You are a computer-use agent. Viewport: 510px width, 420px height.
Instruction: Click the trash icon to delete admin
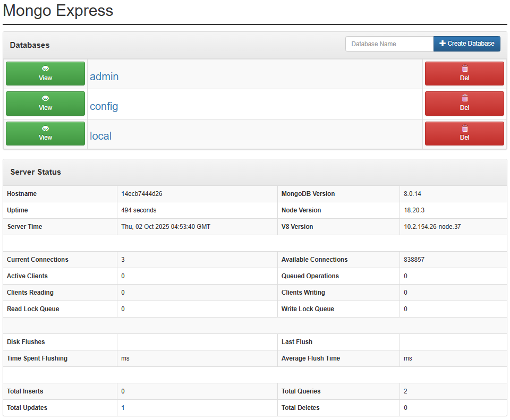[x=465, y=68]
